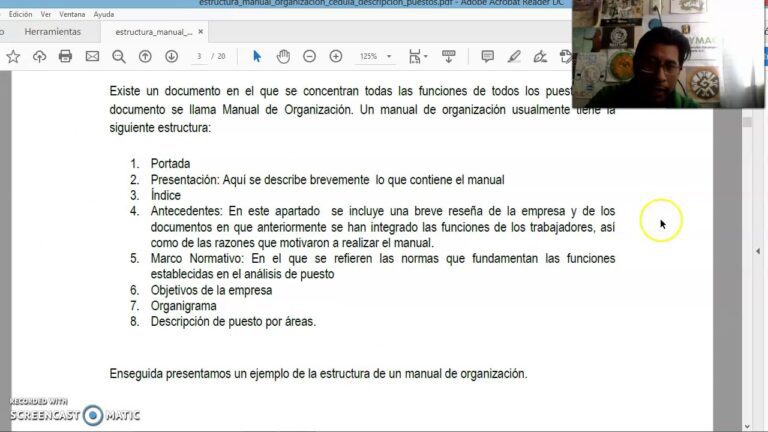Screen dimensions: 768x432
Task: Open the find text magnifier
Action: click(x=119, y=57)
